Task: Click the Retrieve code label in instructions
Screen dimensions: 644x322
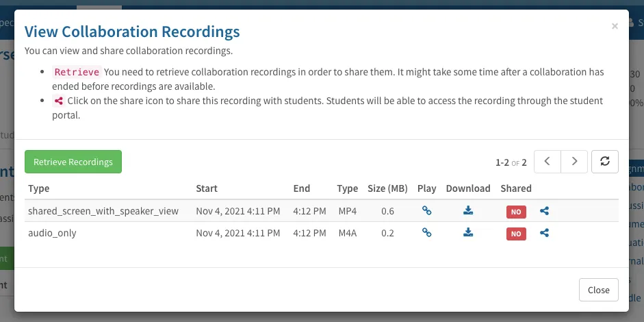Action: (x=77, y=72)
